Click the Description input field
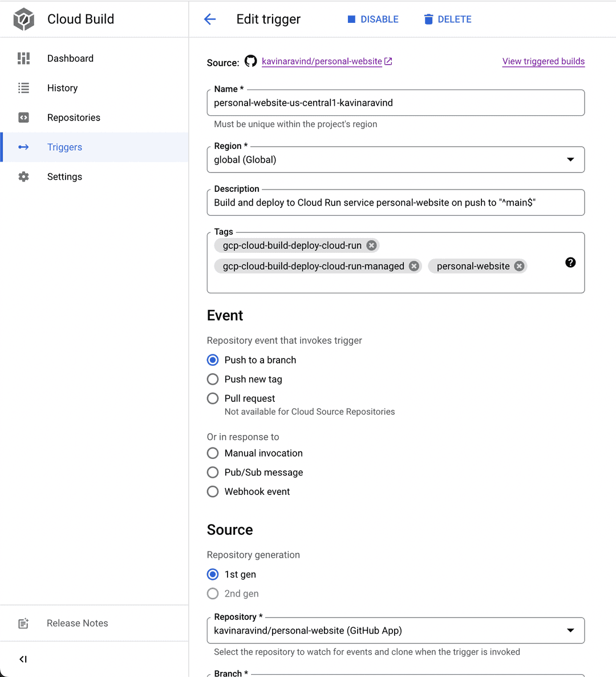This screenshot has height=677, width=616. [x=396, y=203]
